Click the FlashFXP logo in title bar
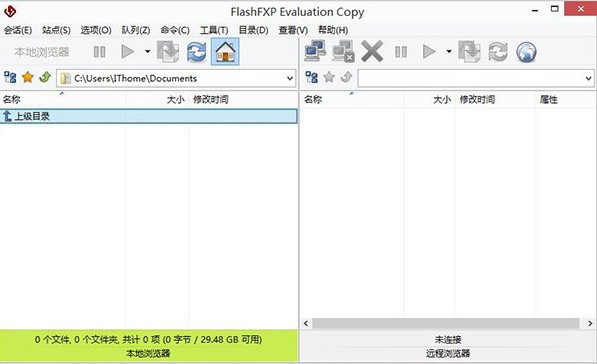This screenshot has height=364, width=597. coord(10,11)
